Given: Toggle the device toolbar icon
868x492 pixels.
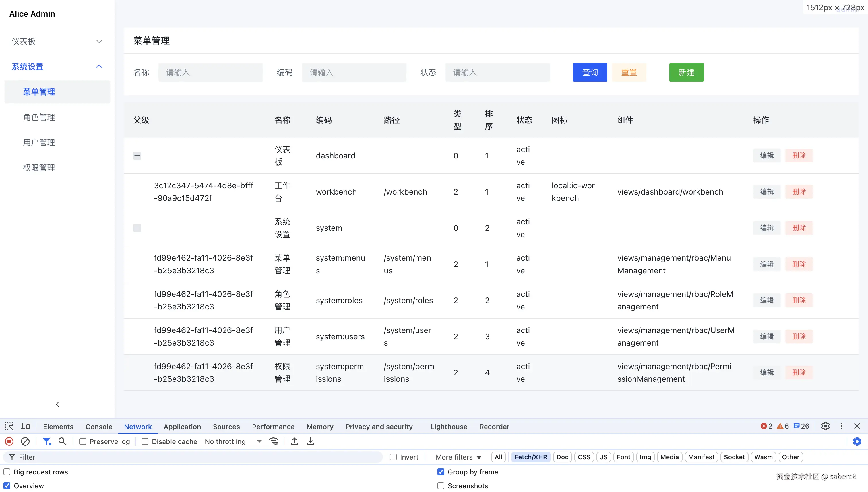Looking at the screenshot, I should [25, 426].
